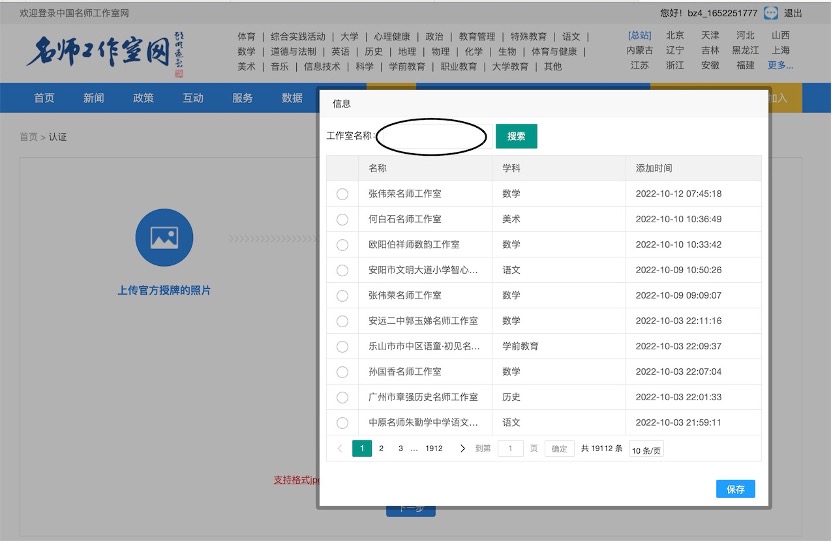Select the radio for 孙国香名师工作室
832x542 pixels.
(342, 372)
